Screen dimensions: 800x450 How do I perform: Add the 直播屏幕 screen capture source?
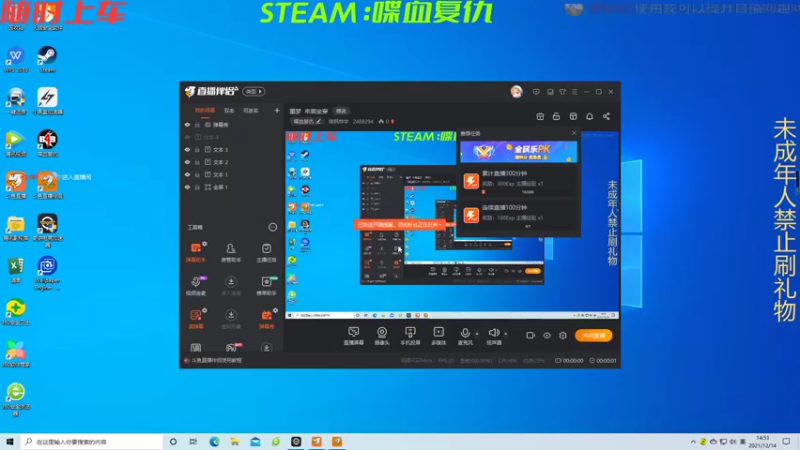tap(353, 336)
